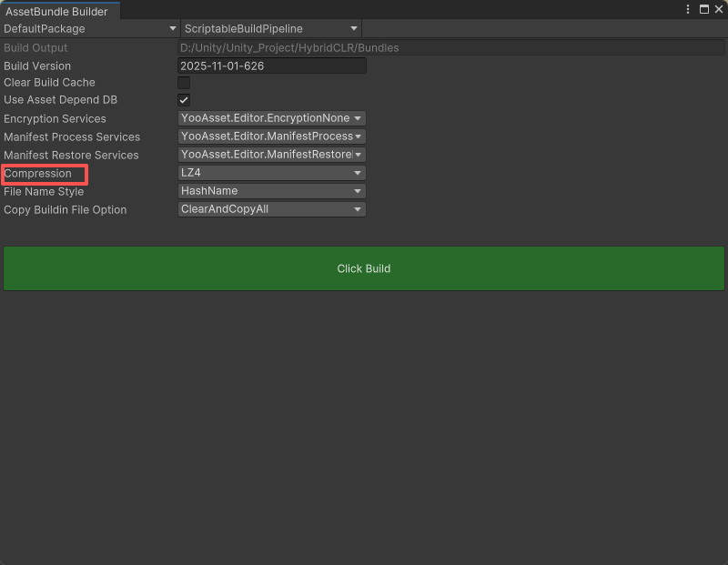Click the Build Version input field
Viewport: 728px width, 565px height.
[x=271, y=66]
